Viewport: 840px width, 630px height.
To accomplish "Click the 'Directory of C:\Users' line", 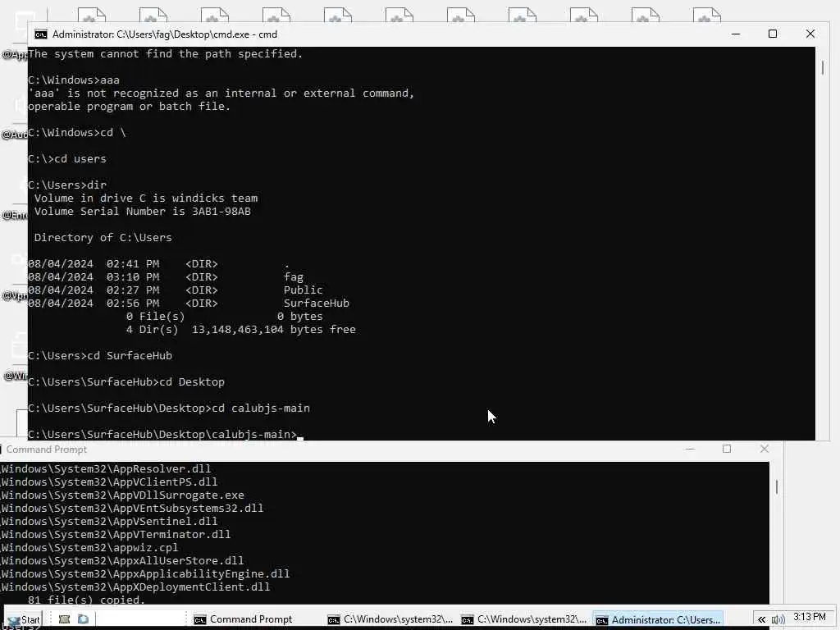I will (103, 237).
